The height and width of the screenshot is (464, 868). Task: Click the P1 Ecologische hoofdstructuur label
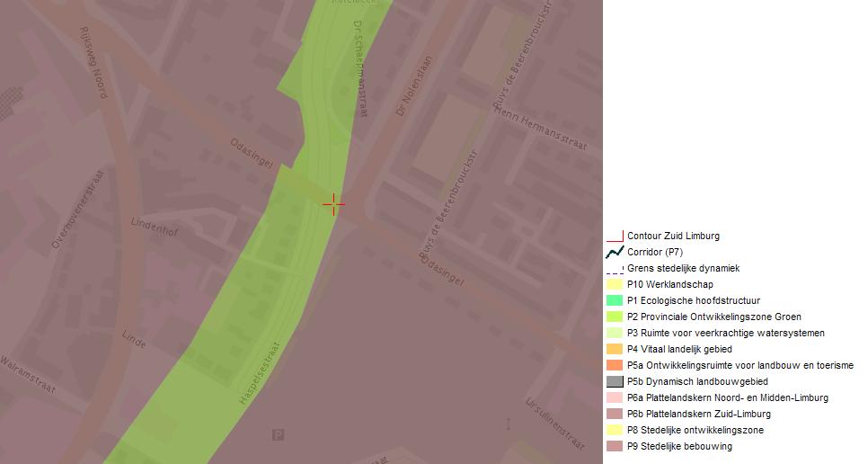click(694, 300)
